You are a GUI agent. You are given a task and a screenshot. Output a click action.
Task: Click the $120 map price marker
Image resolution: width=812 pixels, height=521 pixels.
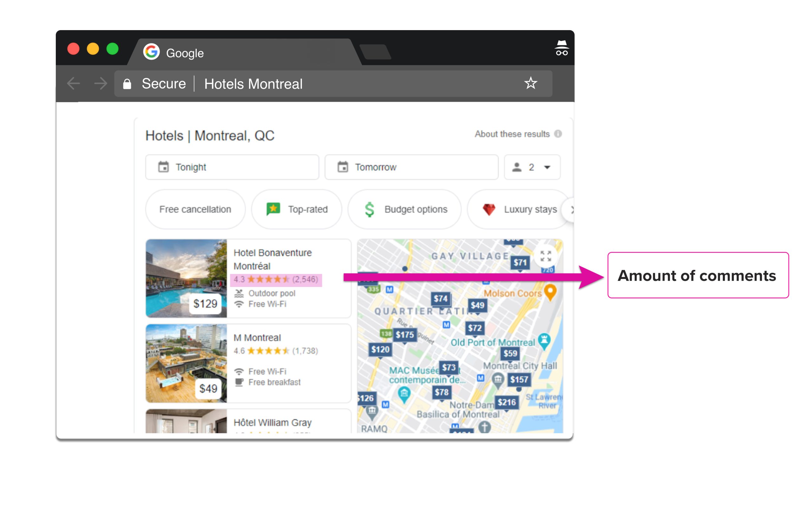tap(380, 350)
